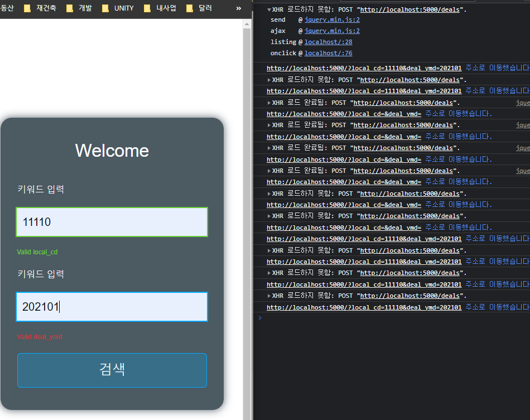Screen dimensions: 530x420
Task: Open localhost/:28 source link beside 'listing'
Action: (328, 42)
